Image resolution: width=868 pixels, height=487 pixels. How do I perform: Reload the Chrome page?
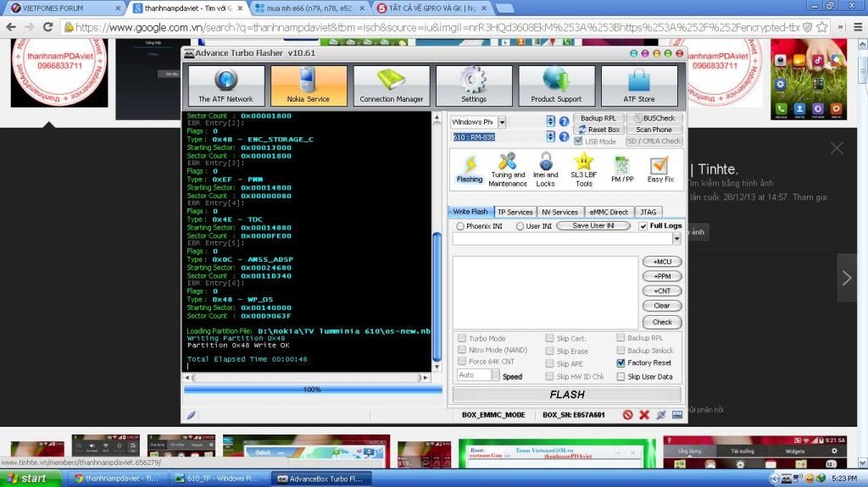pyautogui.click(x=48, y=26)
